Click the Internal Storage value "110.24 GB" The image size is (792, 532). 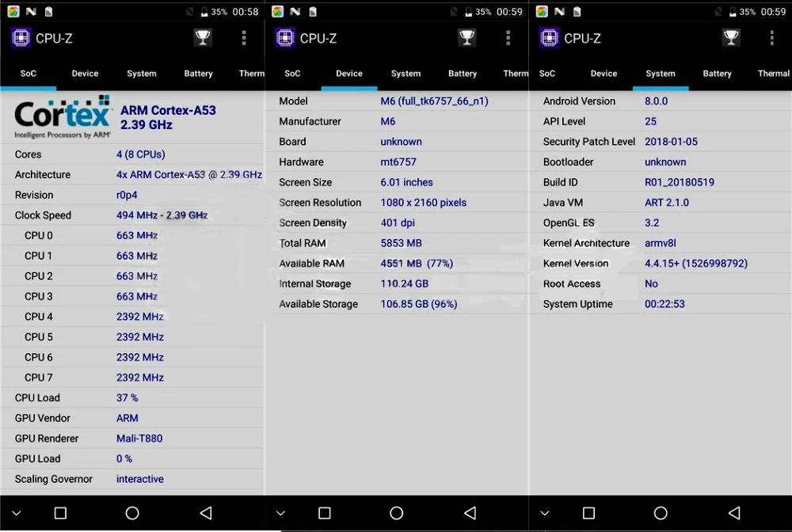[405, 283]
